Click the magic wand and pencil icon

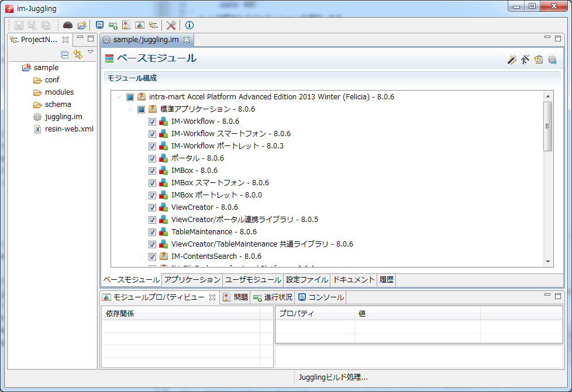point(512,60)
